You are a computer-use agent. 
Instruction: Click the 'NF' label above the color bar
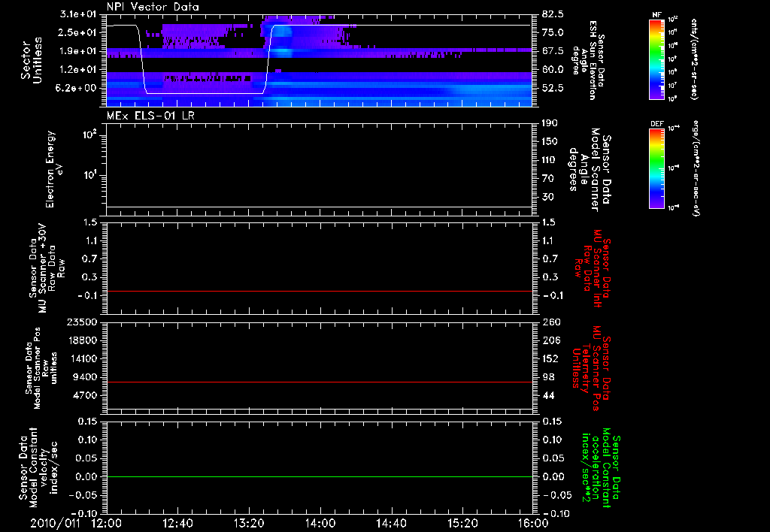click(x=656, y=15)
